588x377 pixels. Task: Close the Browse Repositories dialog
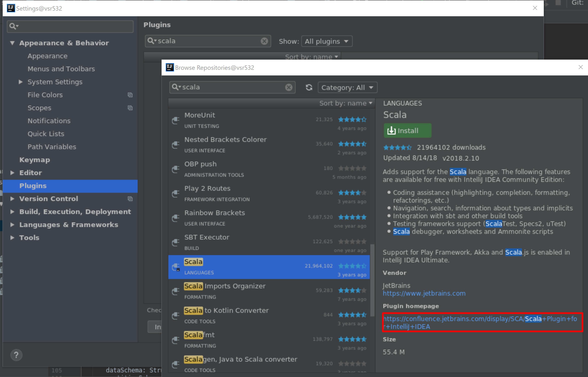pos(581,67)
